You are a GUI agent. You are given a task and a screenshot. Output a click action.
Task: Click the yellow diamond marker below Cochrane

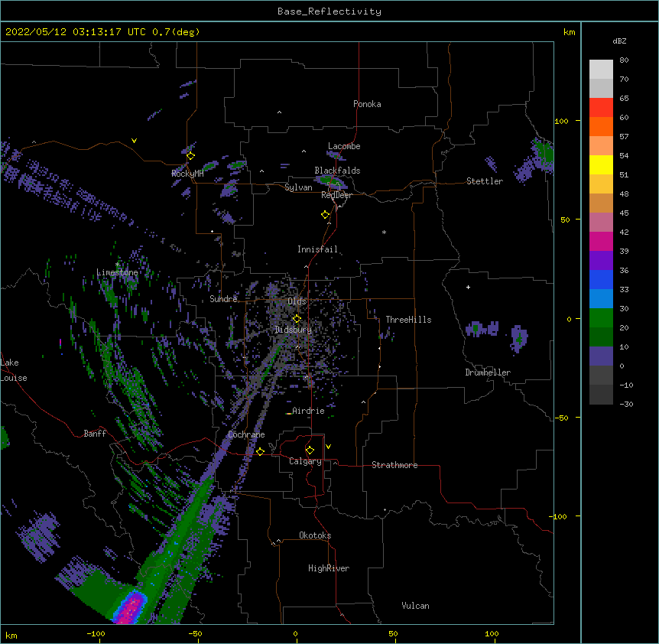point(260,451)
